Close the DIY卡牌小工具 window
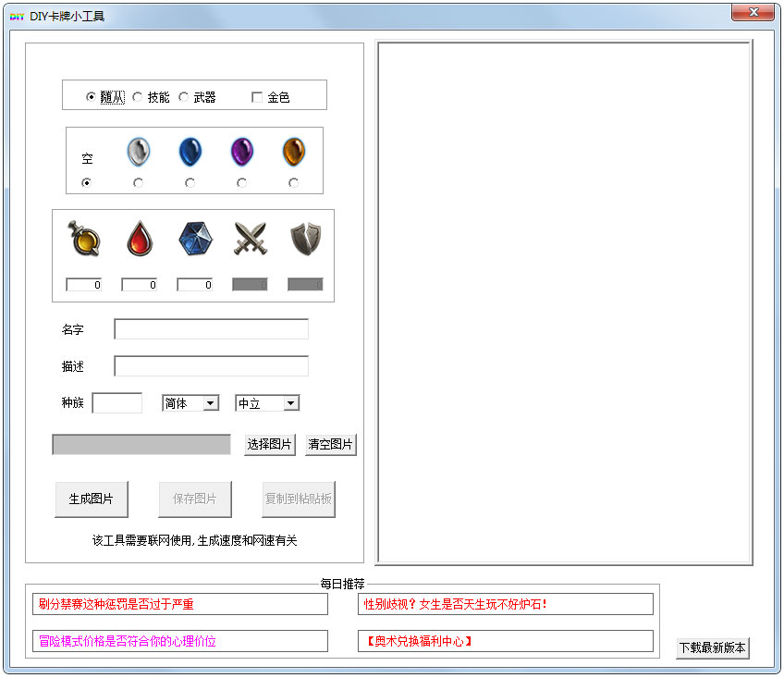Image resolution: width=784 pixels, height=678 pixels. [x=753, y=12]
